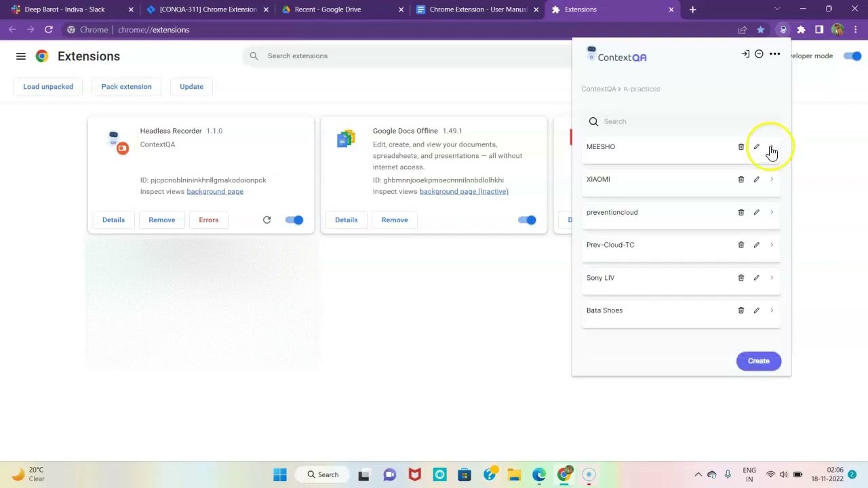868x488 pixels.
Task: Remove the Google Docs Offline extension
Action: pos(395,220)
